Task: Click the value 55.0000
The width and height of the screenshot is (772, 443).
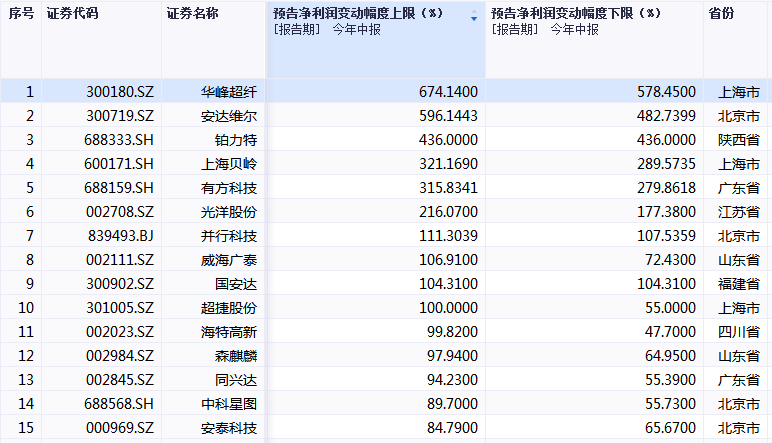Action: [x=670, y=308]
